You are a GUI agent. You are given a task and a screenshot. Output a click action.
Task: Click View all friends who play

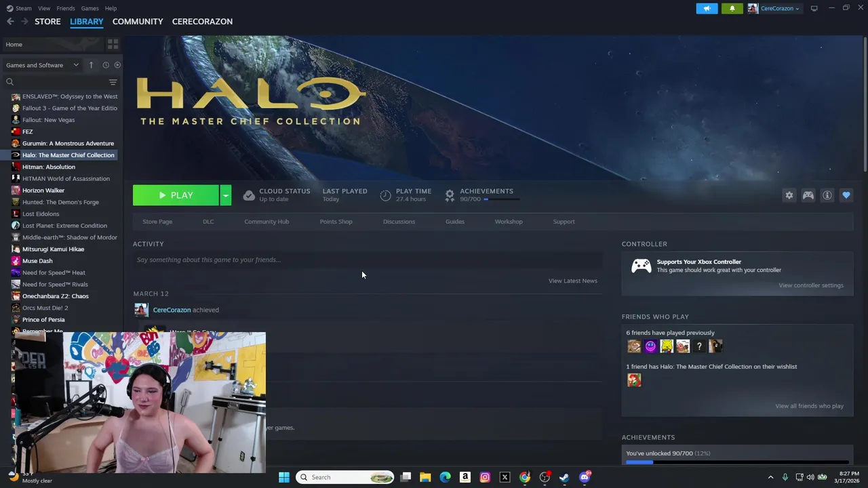tap(810, 406)
